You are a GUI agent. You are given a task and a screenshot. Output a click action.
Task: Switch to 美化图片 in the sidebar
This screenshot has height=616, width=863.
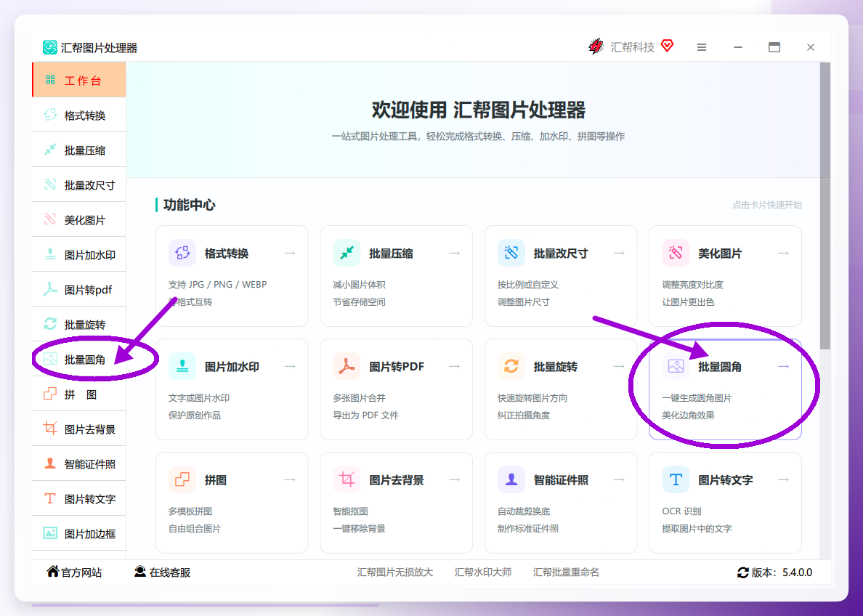pos(79,219)
